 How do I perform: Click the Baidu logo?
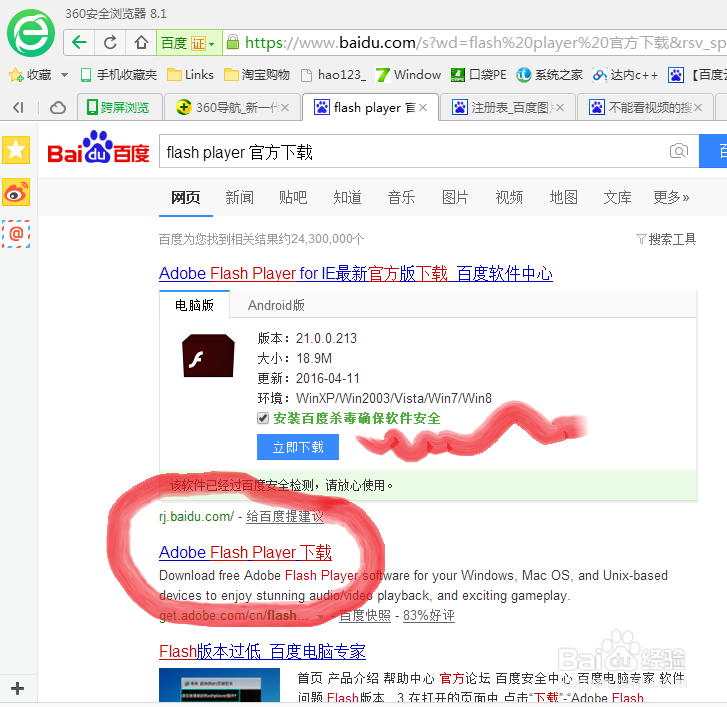(98, 147)
